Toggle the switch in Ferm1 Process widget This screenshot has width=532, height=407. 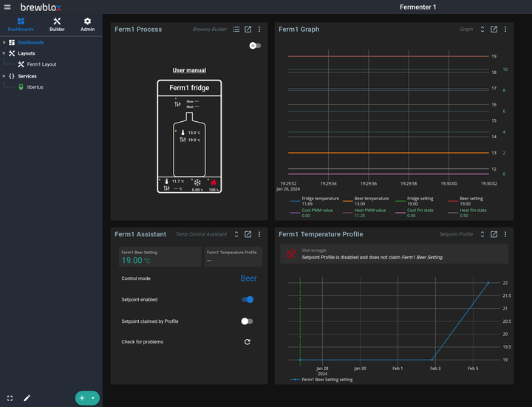point(255,46)
